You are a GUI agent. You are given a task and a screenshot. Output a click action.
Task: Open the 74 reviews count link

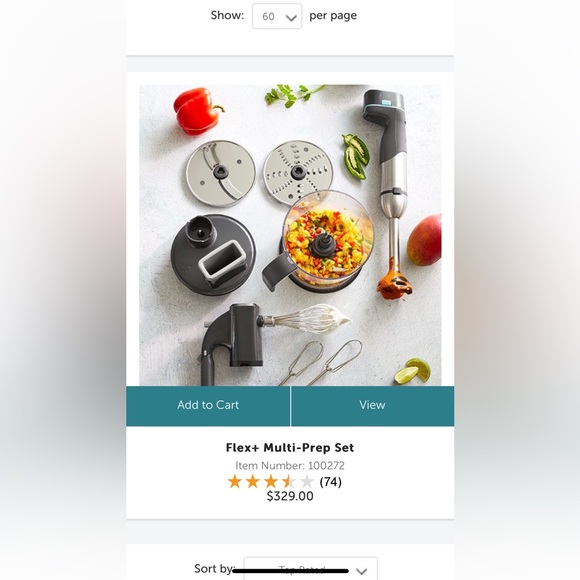[x=331, y=482]
